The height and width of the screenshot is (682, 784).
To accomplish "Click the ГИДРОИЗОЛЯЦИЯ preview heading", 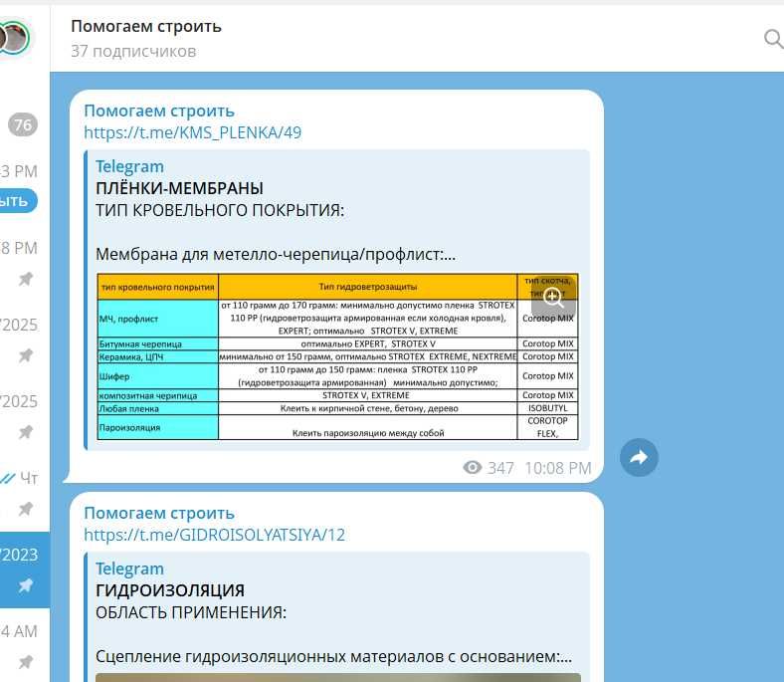I will tap(170, 590).
